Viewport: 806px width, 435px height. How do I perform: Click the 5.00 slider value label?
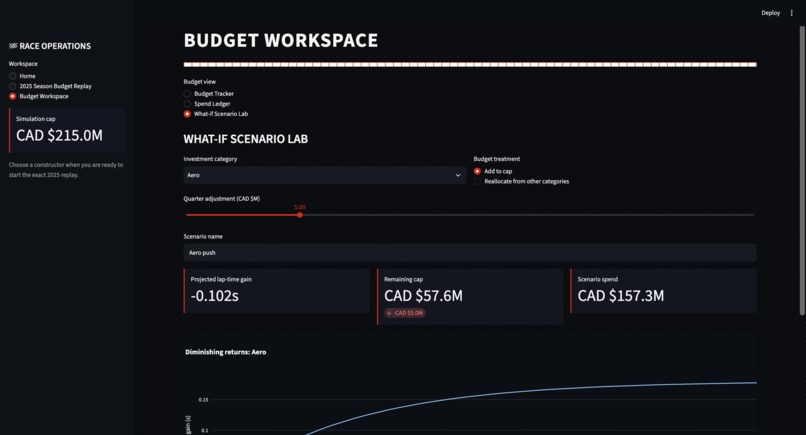[300, 207]
